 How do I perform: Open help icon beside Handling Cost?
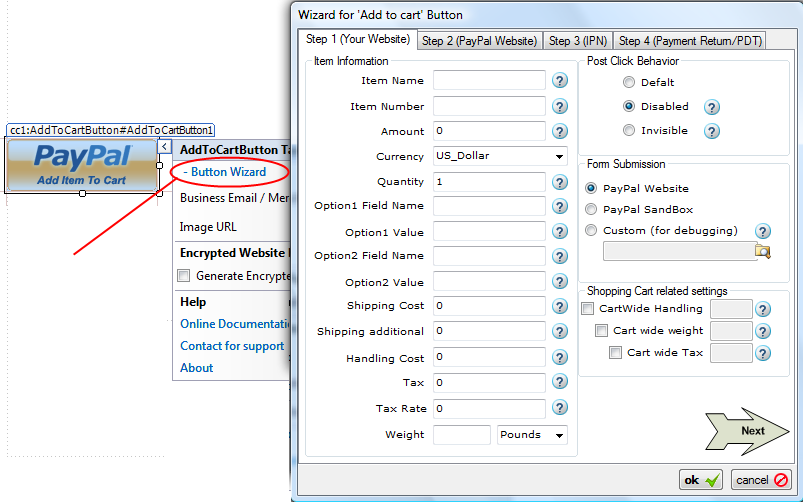click(560, 357)
